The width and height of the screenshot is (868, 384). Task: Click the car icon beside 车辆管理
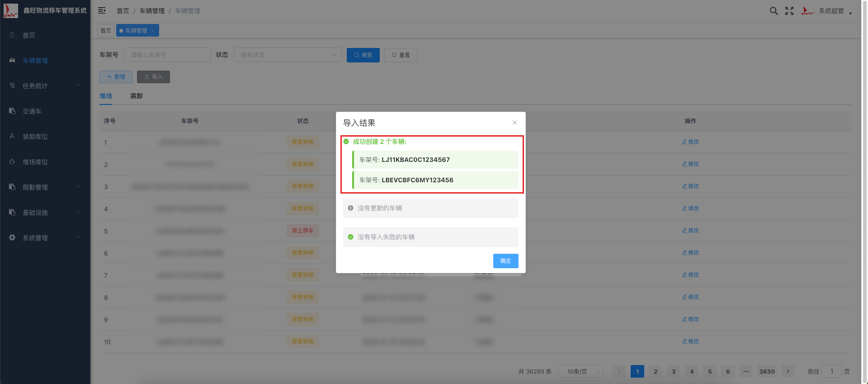[12, 60]
